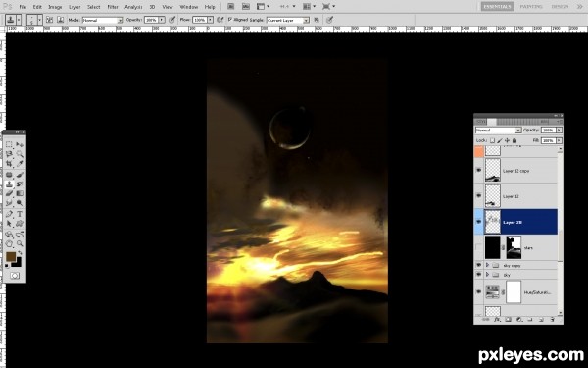Open the Filter menu

[x=113, y=7]
